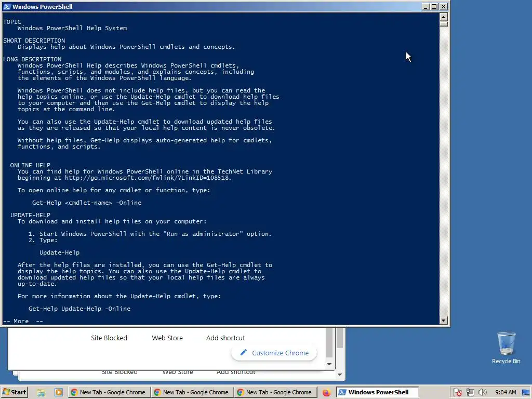Click the Firefox icon in the taskbar
Screen dimensions: 532x399
[326, 393]
